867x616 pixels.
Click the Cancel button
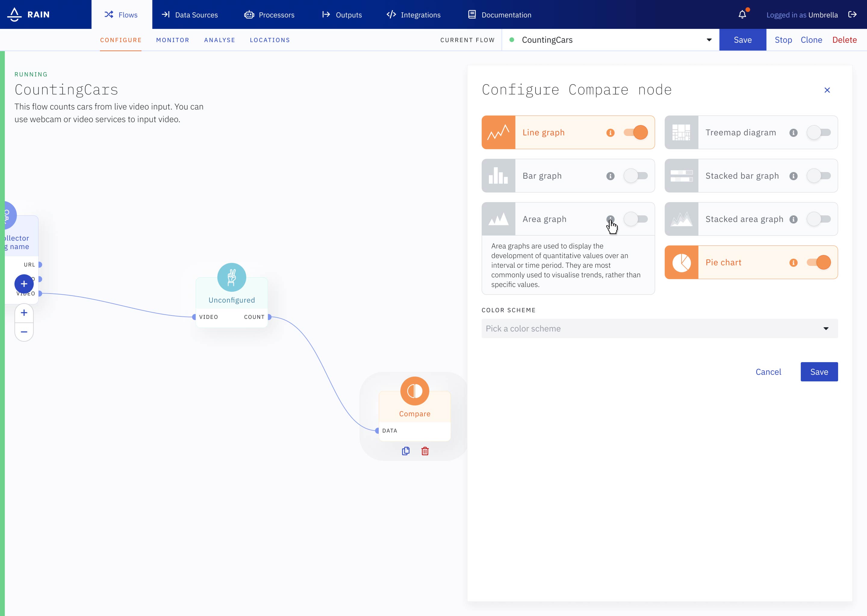[x=768, y=371]
